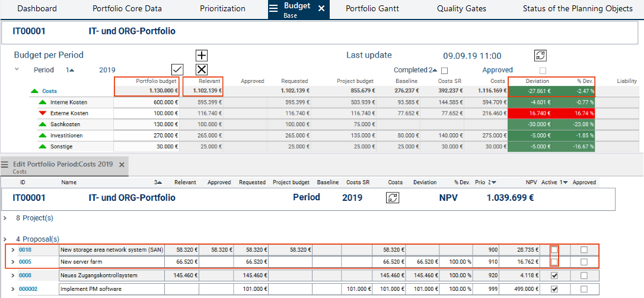
Task: Click the red triangle icon beside Externe Kosten
Action: click(x=42, y=113)
